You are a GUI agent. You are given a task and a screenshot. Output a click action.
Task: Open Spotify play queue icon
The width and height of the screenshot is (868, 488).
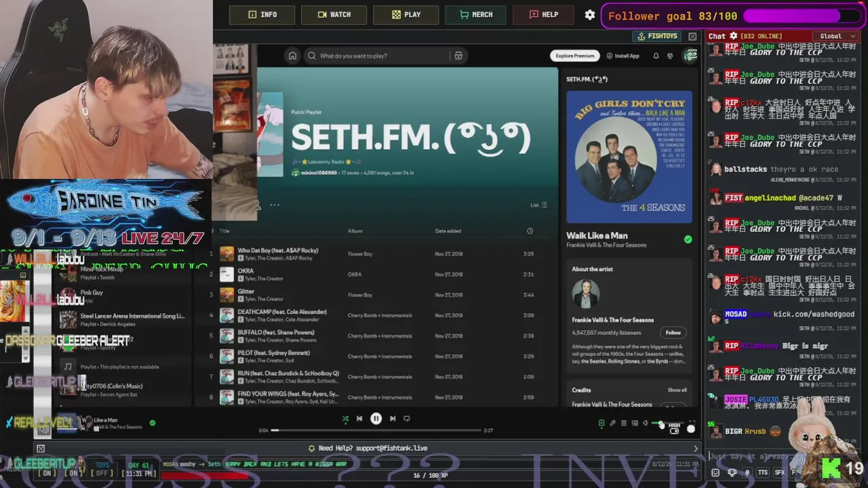(623, 424)
